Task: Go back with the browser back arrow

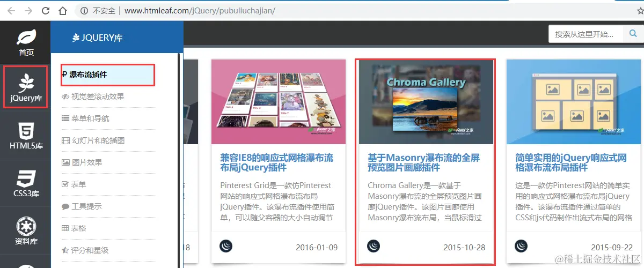Action: [x=11, y=10]
